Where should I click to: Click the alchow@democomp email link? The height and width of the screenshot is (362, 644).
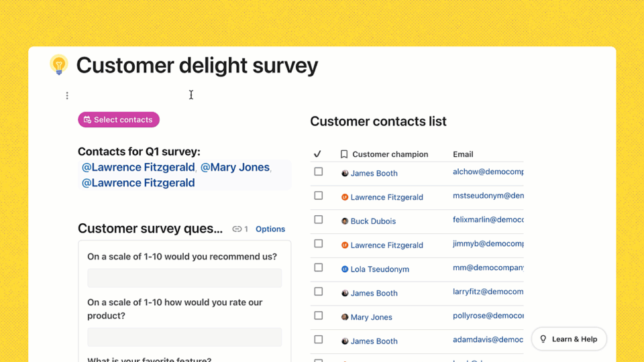[x=488, y=172]
